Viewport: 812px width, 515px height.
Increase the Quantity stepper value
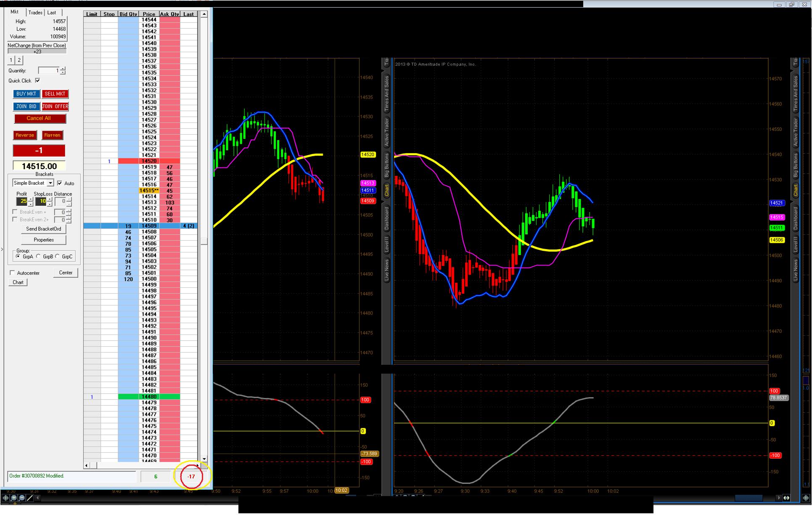pos(63,69)
